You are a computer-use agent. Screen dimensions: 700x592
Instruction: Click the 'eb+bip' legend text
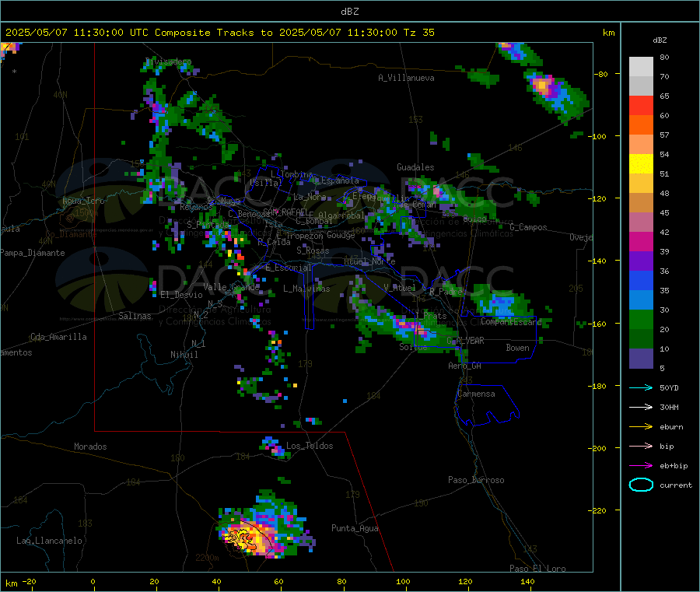[x=674, y=466]
